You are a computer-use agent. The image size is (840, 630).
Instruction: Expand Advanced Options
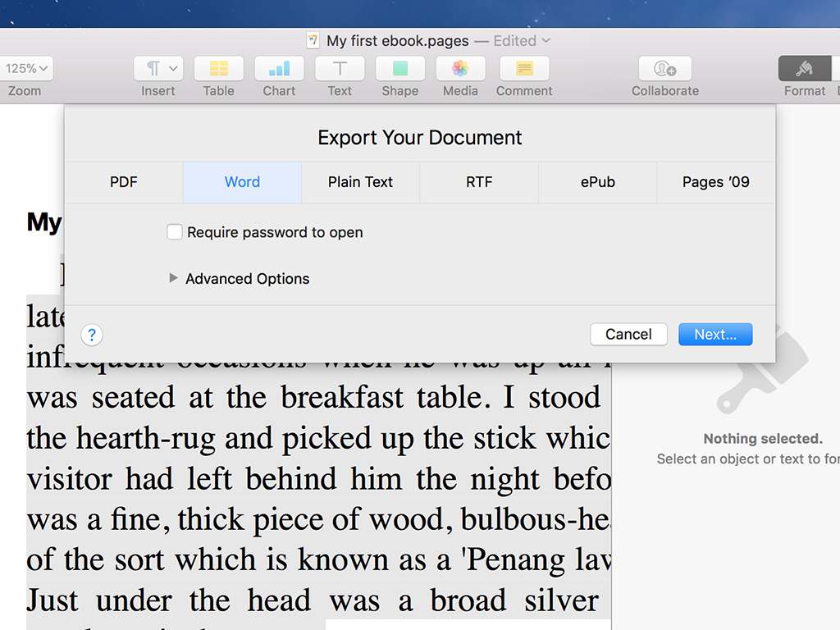(x=173, y=279)
